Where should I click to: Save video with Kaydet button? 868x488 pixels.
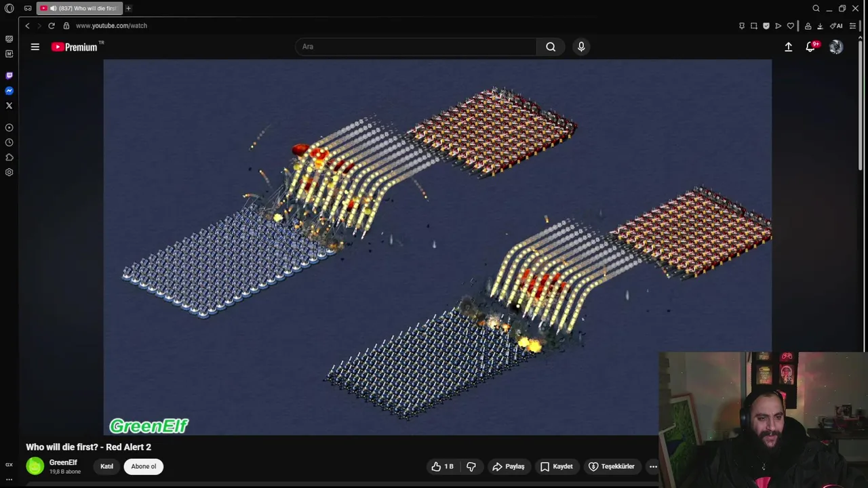557,466
